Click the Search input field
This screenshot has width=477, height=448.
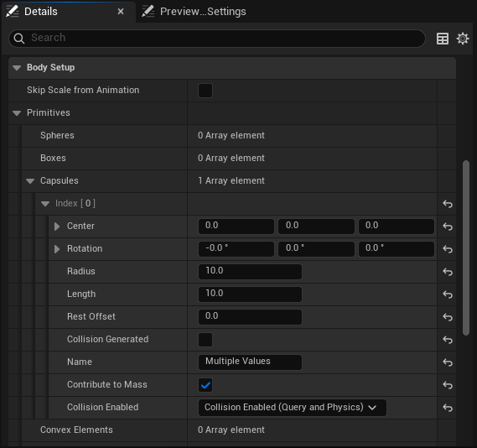pos(217,39)
